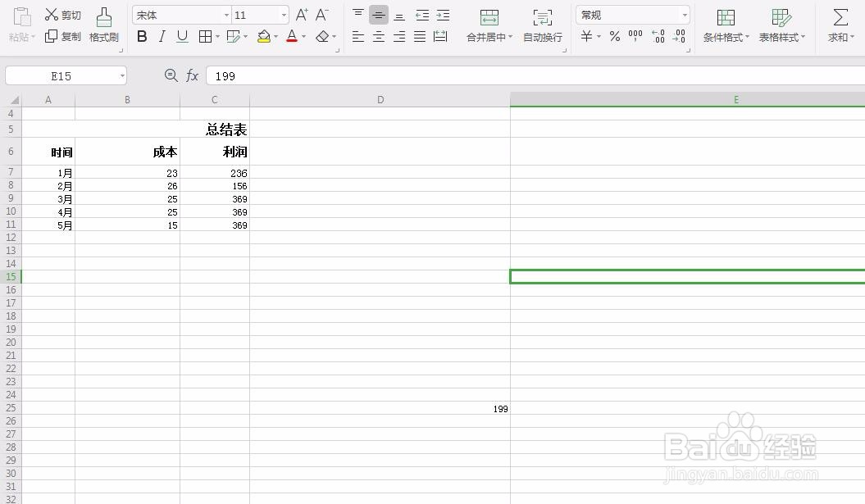
Task: Apply currency format with the ¥ icon
Action: tap(586, 36)
